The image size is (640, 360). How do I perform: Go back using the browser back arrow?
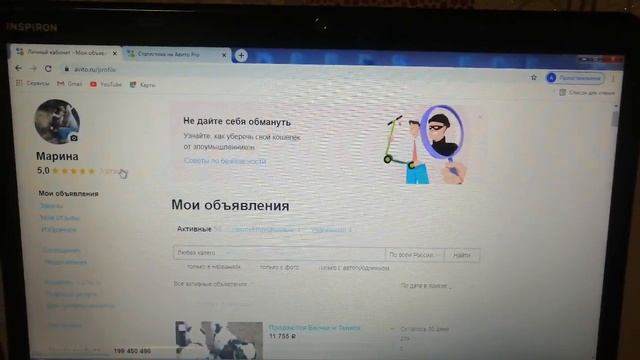(18, 68)
